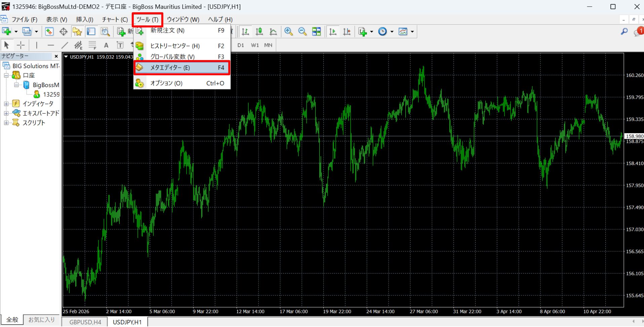
Task: Tile windows with the grid icon
Action: (x=317, y=32)
